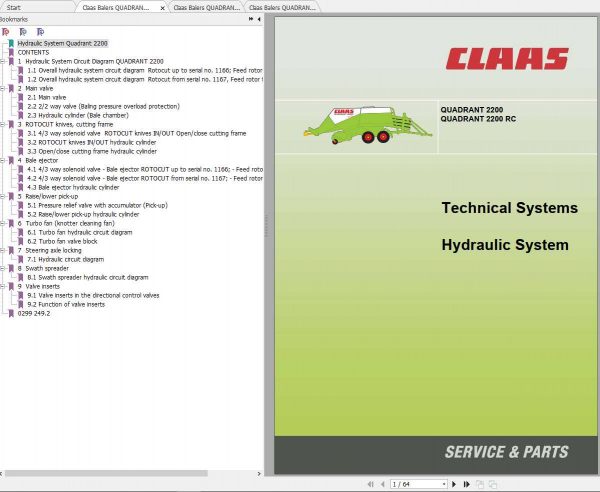Click the third bookmark toolbar icon
600x492 pixels.
point(40,32)
